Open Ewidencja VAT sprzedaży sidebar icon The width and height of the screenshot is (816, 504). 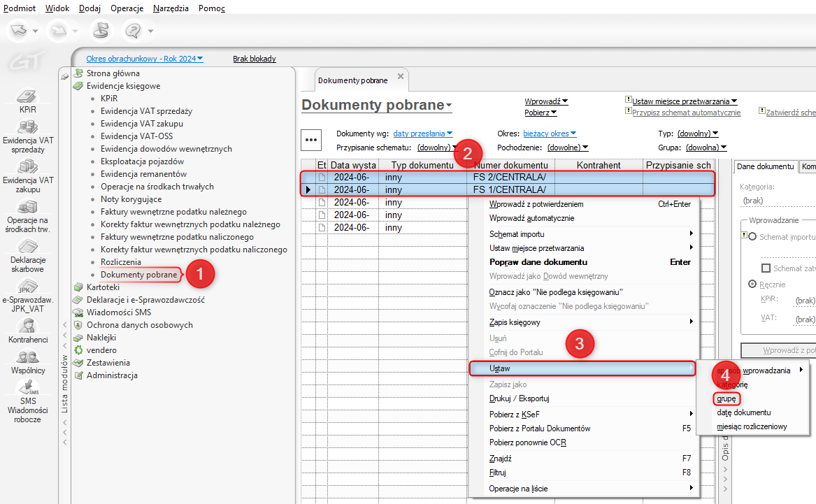pyautogui.click(x=27, y=129)
